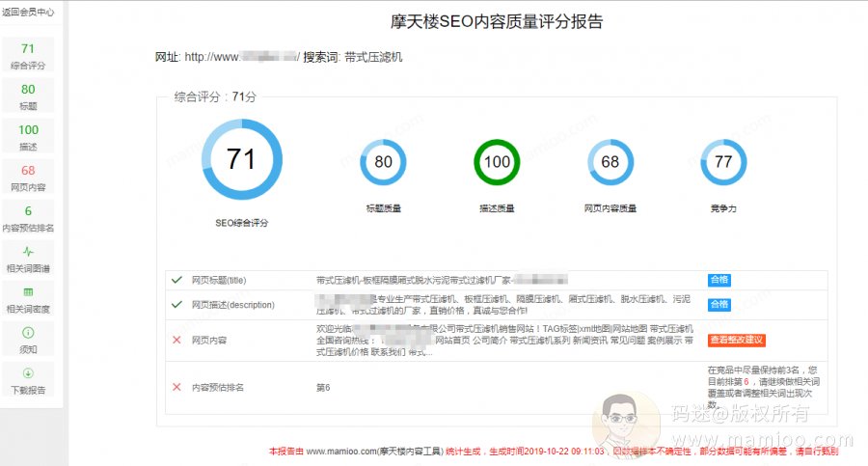The height and width of the screenshot is (466, 868).
Task: Click the green 描述质量 100 ring
Action: [x=497, y=162]
